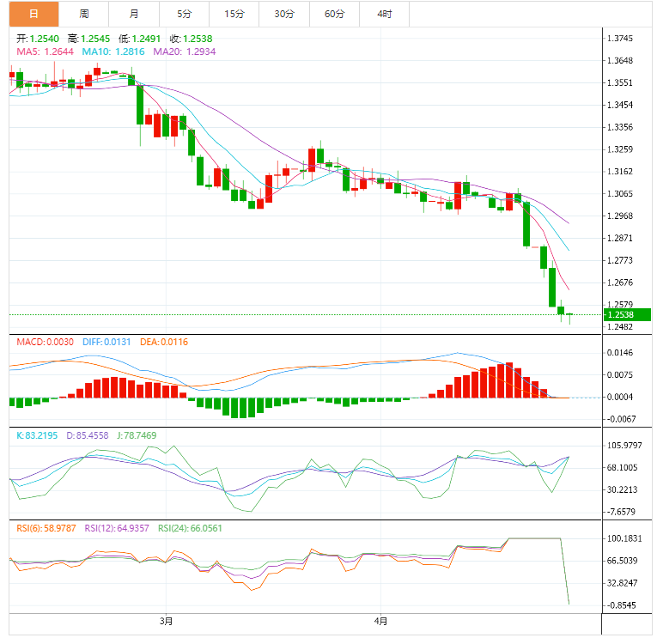Click the DEA: 0.0116 indicator label
The height and width of the screenshot is (644, 657).
tap(164, 342)
